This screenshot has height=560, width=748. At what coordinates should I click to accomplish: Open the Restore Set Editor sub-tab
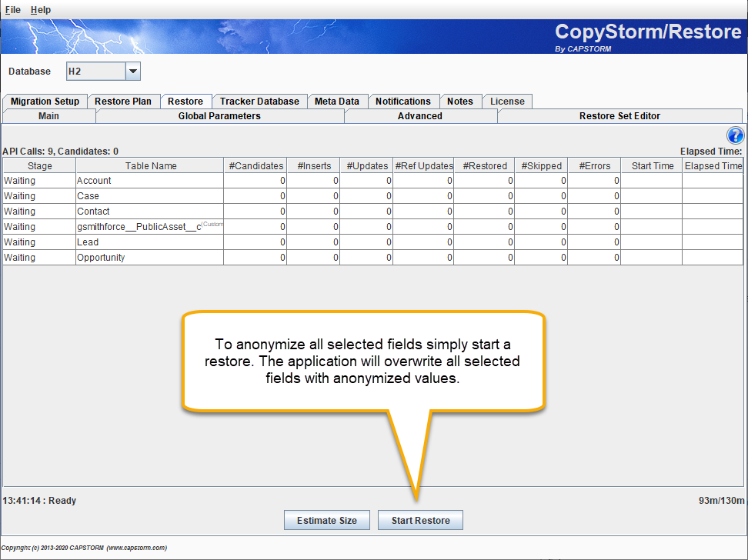point(619,116)
